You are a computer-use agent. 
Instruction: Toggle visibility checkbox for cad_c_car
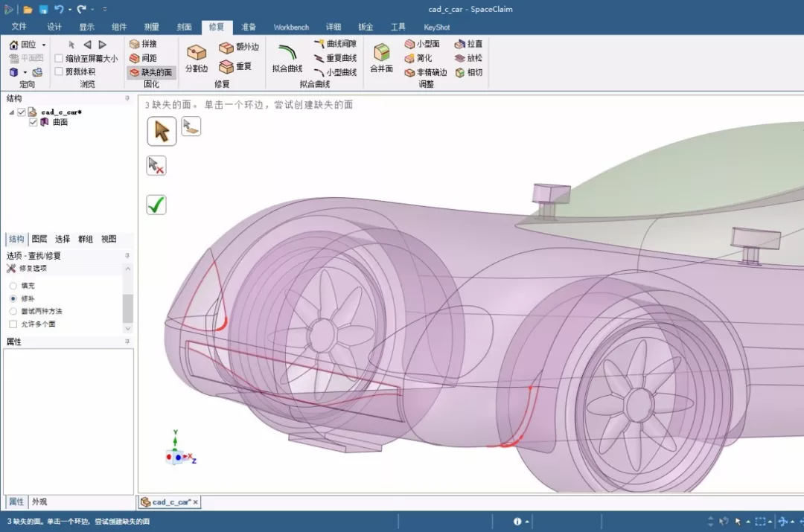pos(22,112)
